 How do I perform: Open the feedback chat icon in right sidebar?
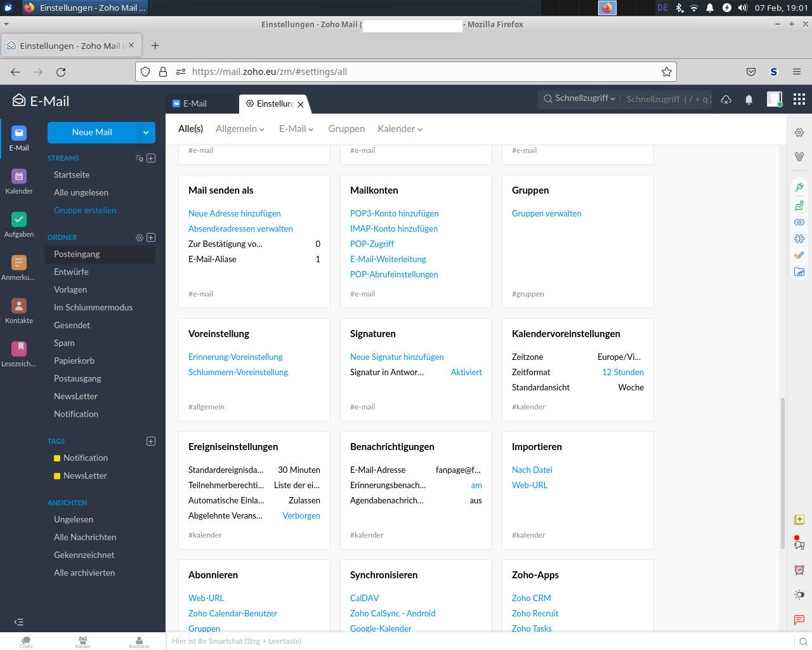point(799,620)
